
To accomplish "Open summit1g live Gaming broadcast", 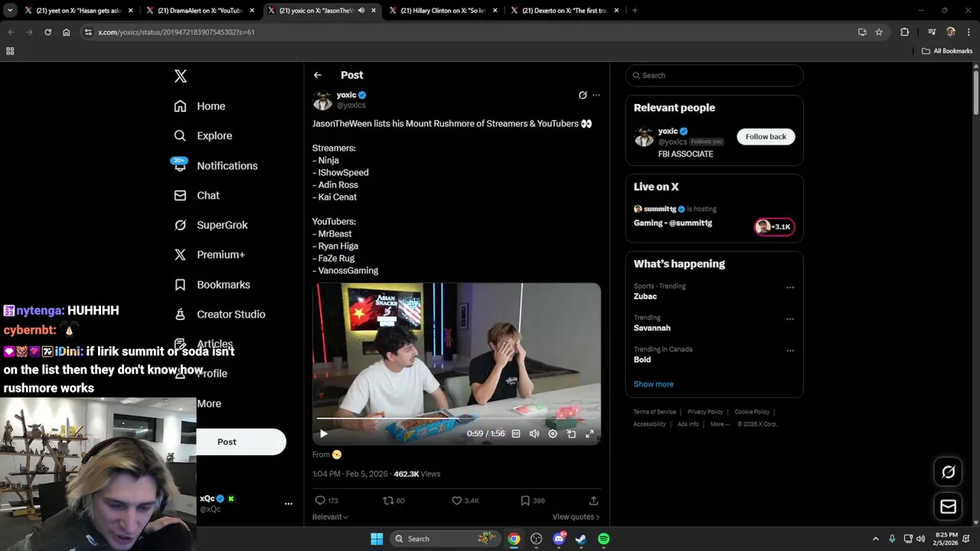I will [673, 223].
